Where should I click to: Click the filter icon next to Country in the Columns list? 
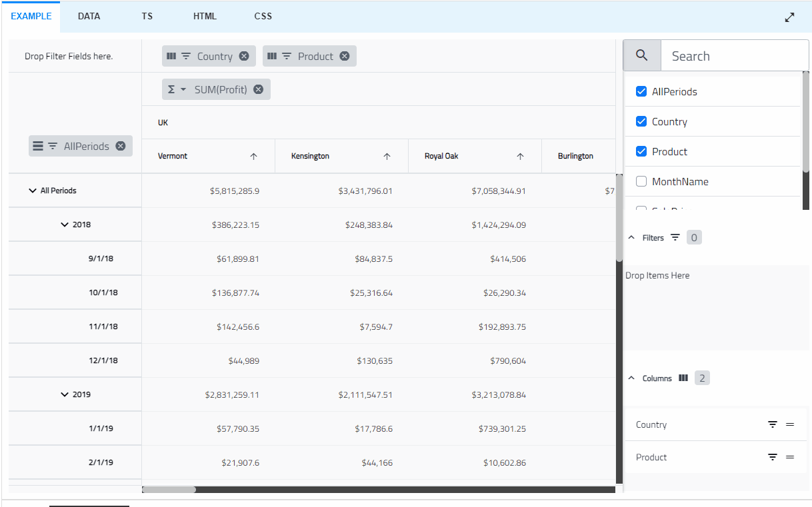(x=773, y=424)
